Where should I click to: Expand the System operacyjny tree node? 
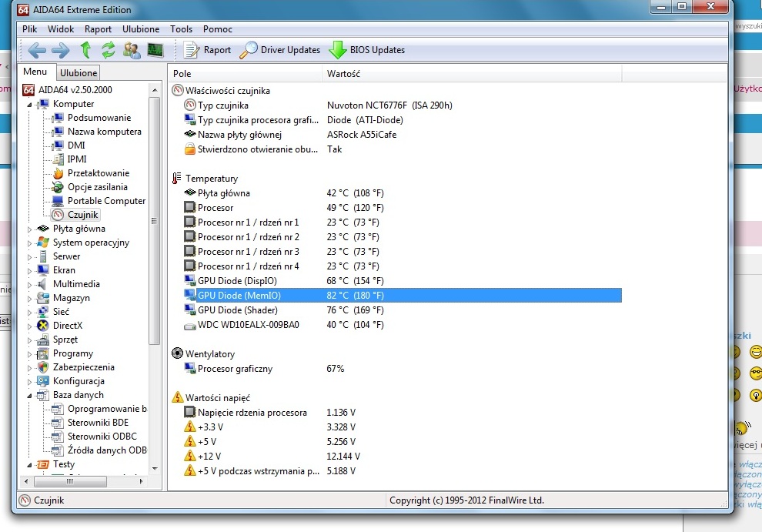tap(30, 243)
